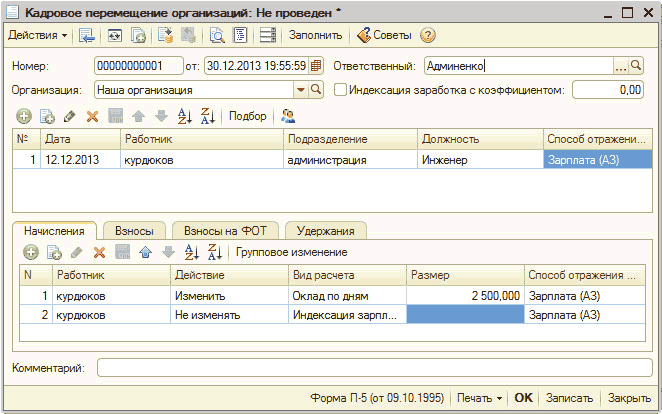Viewport: 662px width, 414px height.
Task: Click into the Комментарий input field
Action: point(373,368)
